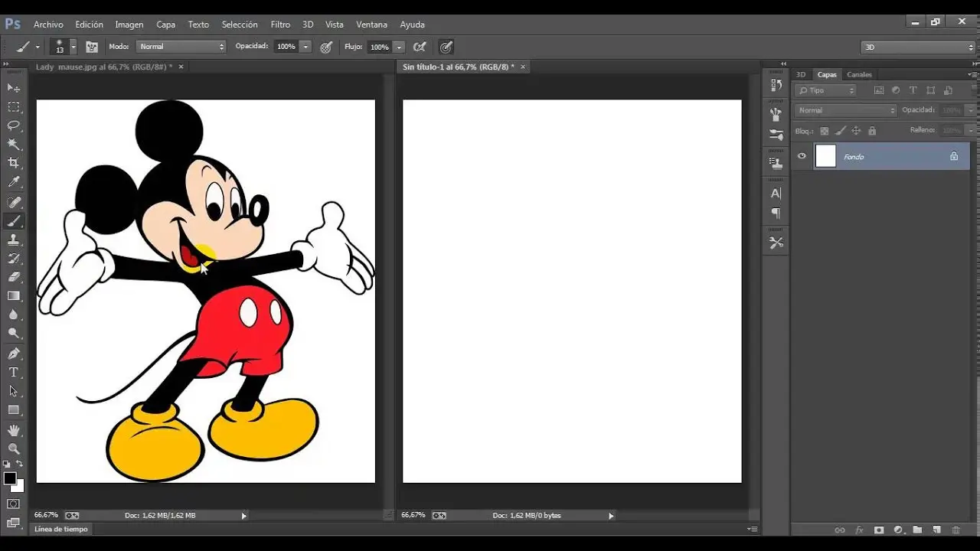
Task: Hide the Fondo layer visibility
Action: pyautogui.click(x=802, y=156)
